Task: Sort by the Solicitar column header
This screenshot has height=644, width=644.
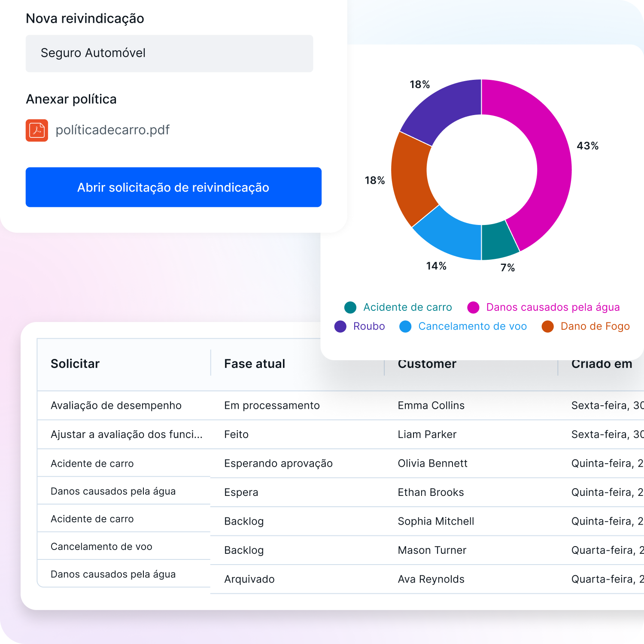Action: tap(75, 364)
